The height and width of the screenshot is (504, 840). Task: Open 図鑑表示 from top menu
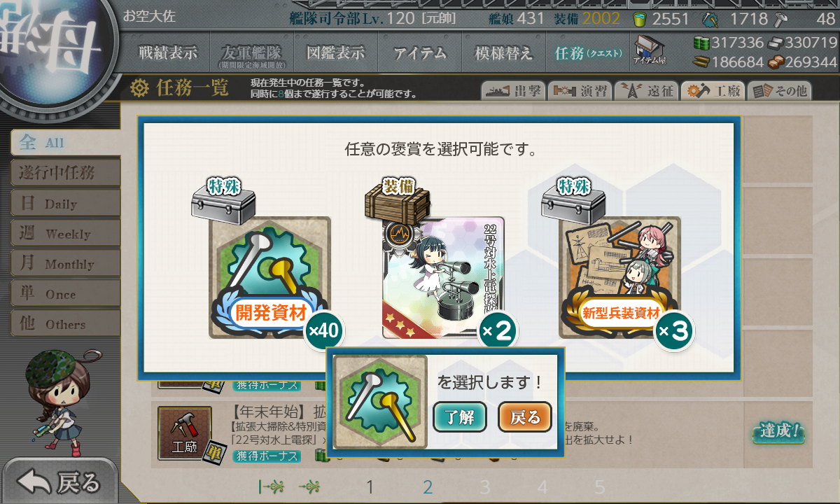tap(335, 52)
